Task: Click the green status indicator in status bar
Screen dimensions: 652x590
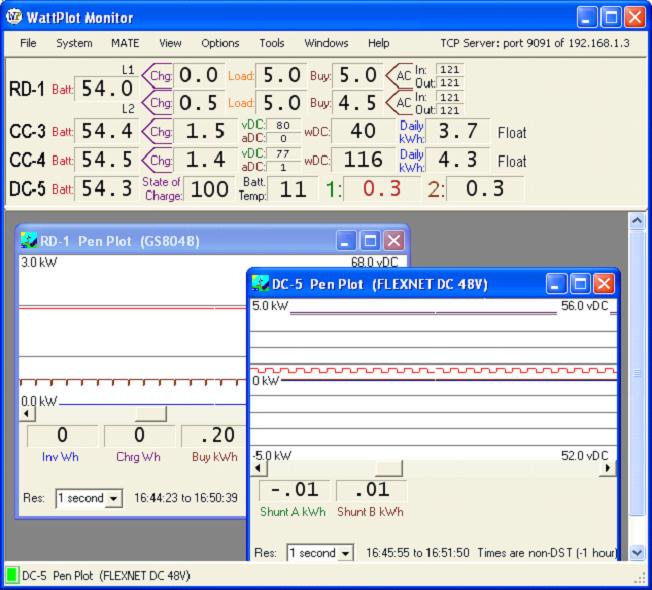Action: [x=12, y=575]
